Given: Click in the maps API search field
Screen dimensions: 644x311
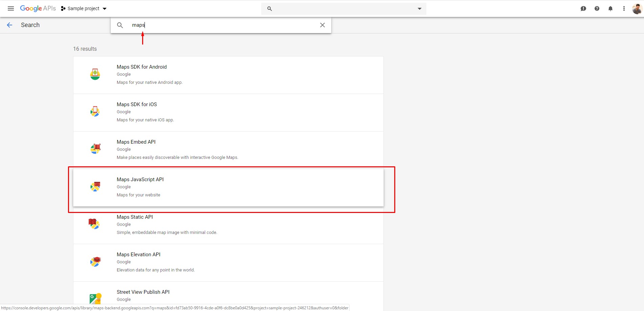Looking at the screenshot, I should pyautogui.click(x=220, y=25).
